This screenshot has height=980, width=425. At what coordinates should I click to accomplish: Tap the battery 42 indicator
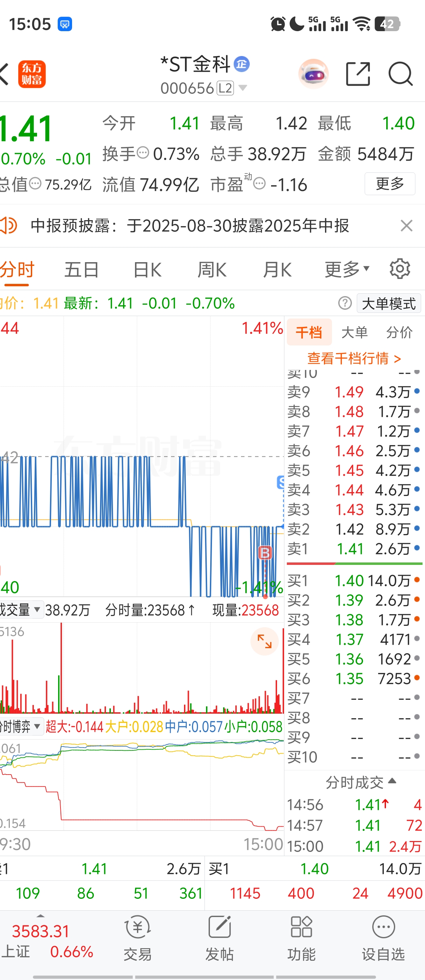(387, 24)
